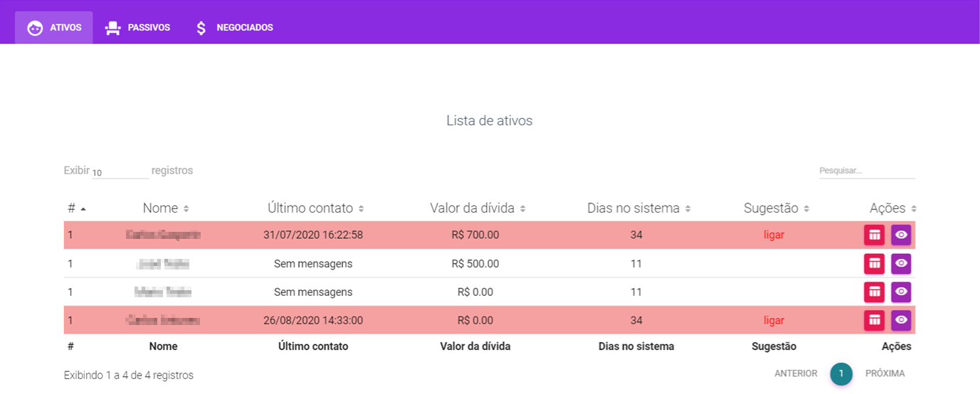Open the Negociados tab
The width and height of the screenshot is (980, 394).
pos(233,28)
